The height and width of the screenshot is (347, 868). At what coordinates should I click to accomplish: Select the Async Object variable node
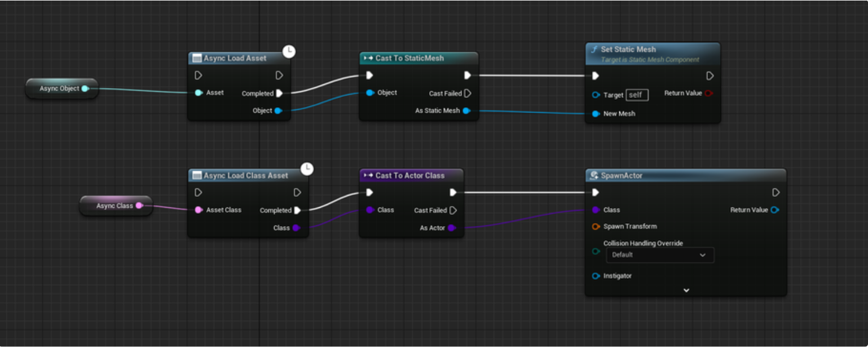[59, 88]
